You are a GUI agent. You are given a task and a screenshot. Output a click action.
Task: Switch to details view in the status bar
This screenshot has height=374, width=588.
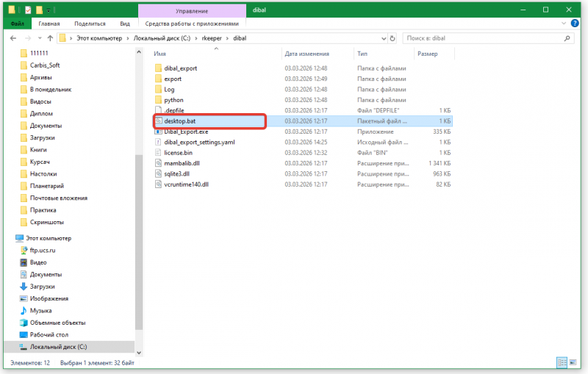pyautogui.click(x=562, y=362)
